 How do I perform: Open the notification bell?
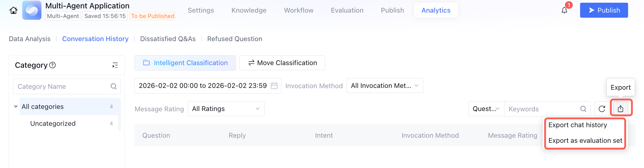tap(564, 10)
